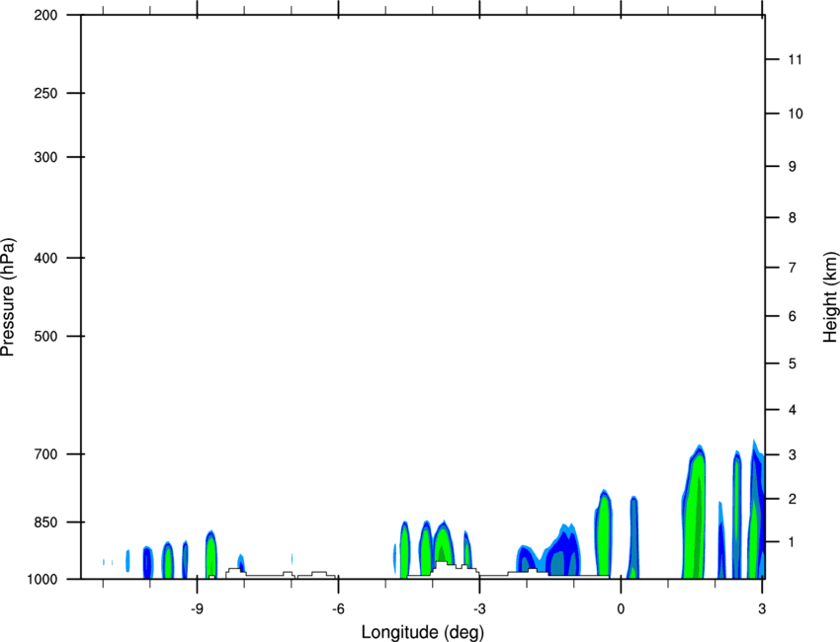Click the green plume near longitude -9

pyautogui.click(x=211, y=554)
